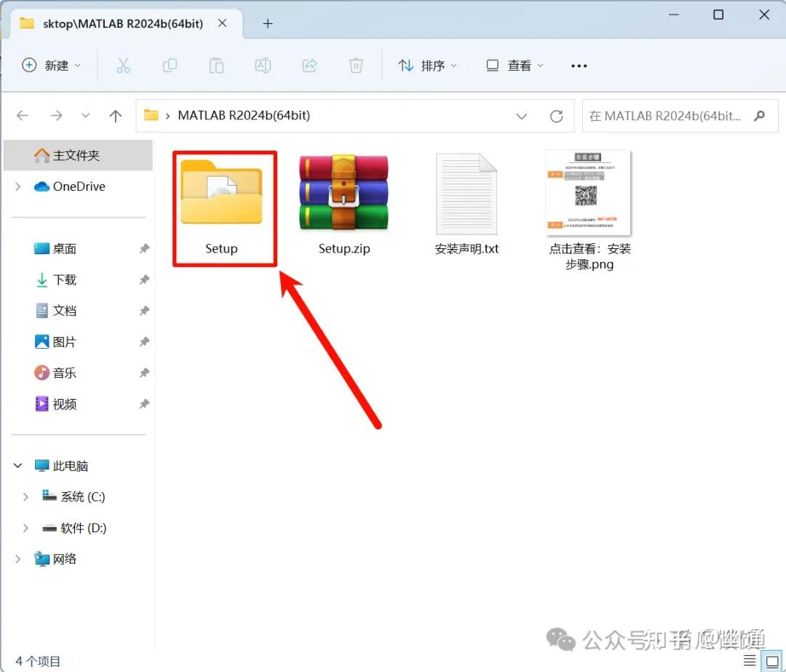The width and height of the screenshot is (786, 672).
Task: Click inside the search box
Action: click(x=670, y=115)
